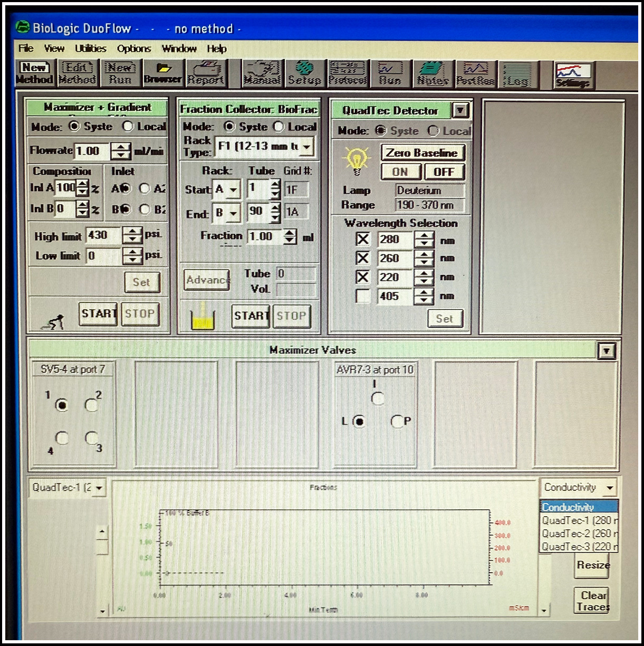
Task: Uncheck the 280 nm wavelength checkbox
Action: [363, 240]
